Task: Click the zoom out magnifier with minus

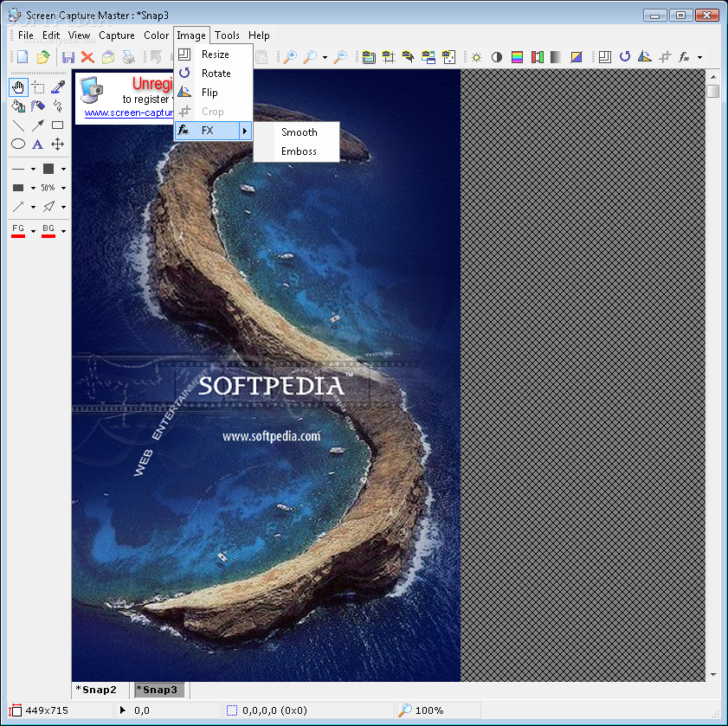Action: pos(340,57)
